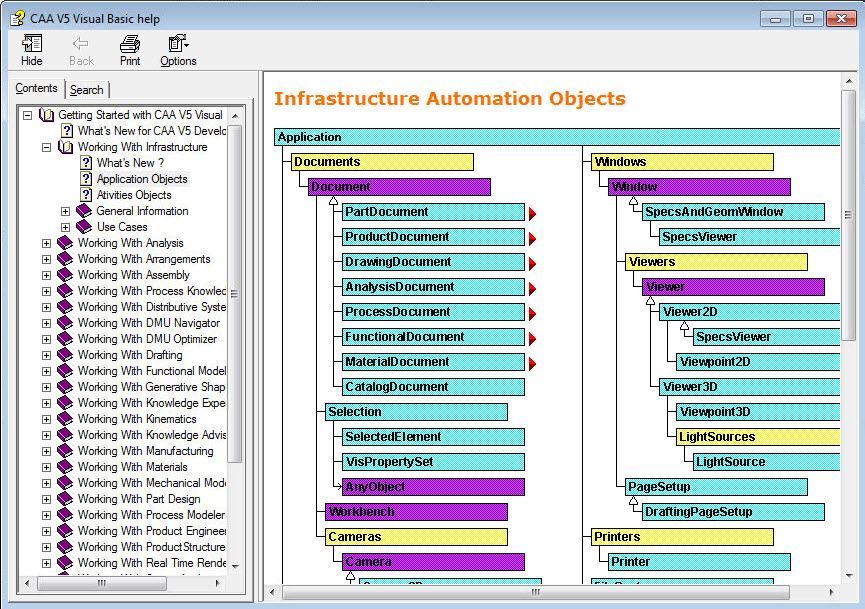This screenshot has width=865, height=609.
Task: Click the red arrow next to FunctionalDocument
Action: click(532, 339)
